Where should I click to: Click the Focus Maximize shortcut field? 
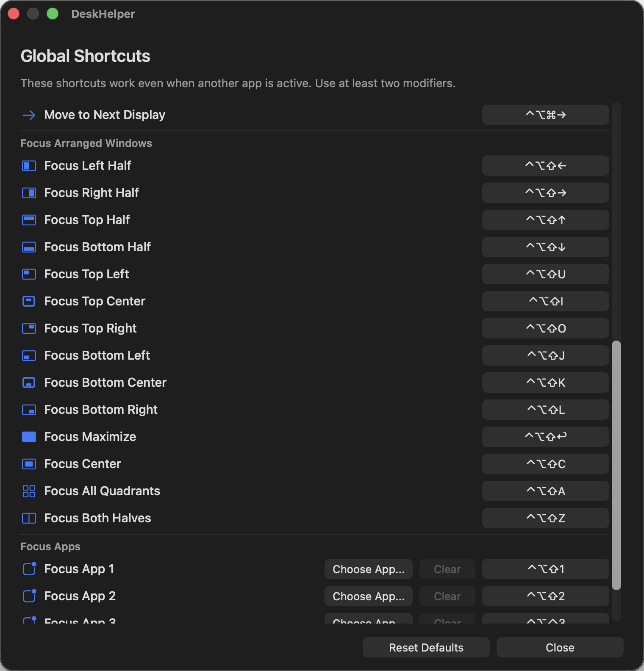pyautogui.click(x=546, y=437)
